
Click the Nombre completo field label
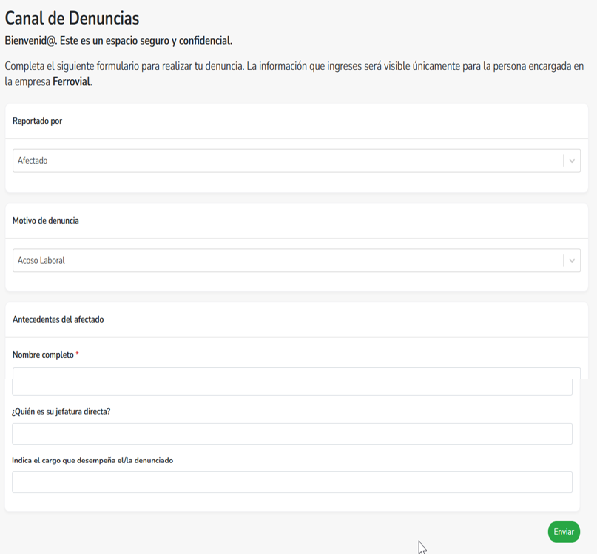43,355
